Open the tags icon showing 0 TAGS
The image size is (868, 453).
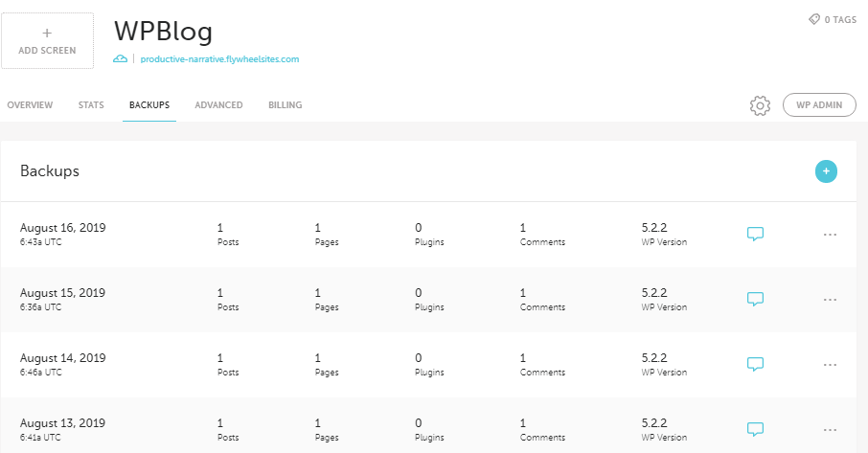[832, 19]
